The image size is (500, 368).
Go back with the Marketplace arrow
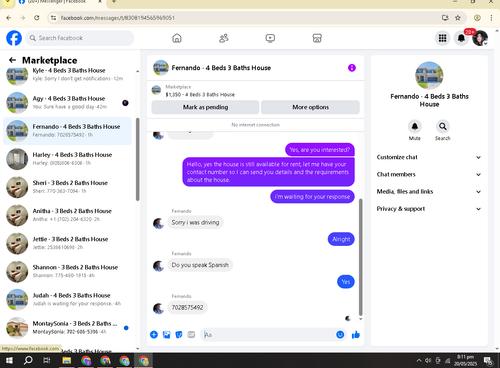point(12,60)
